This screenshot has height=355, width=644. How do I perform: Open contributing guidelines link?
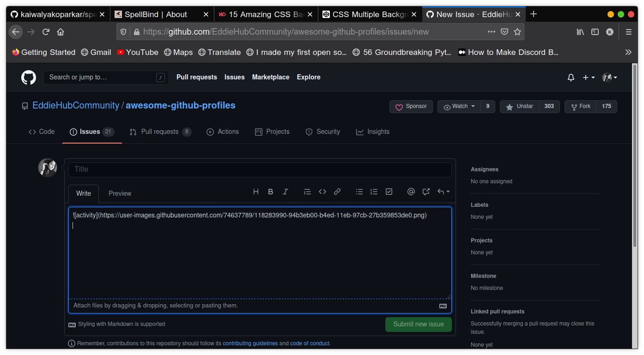coord(250,343)
